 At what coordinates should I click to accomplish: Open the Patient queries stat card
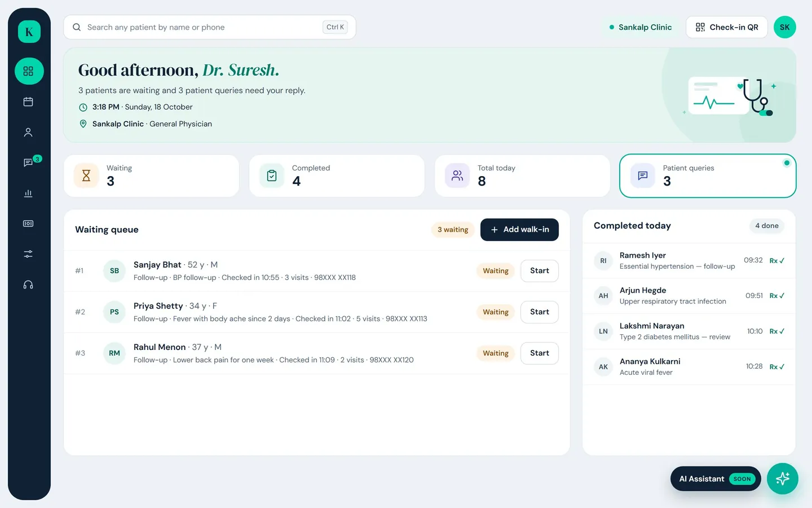tap(708, 176)
